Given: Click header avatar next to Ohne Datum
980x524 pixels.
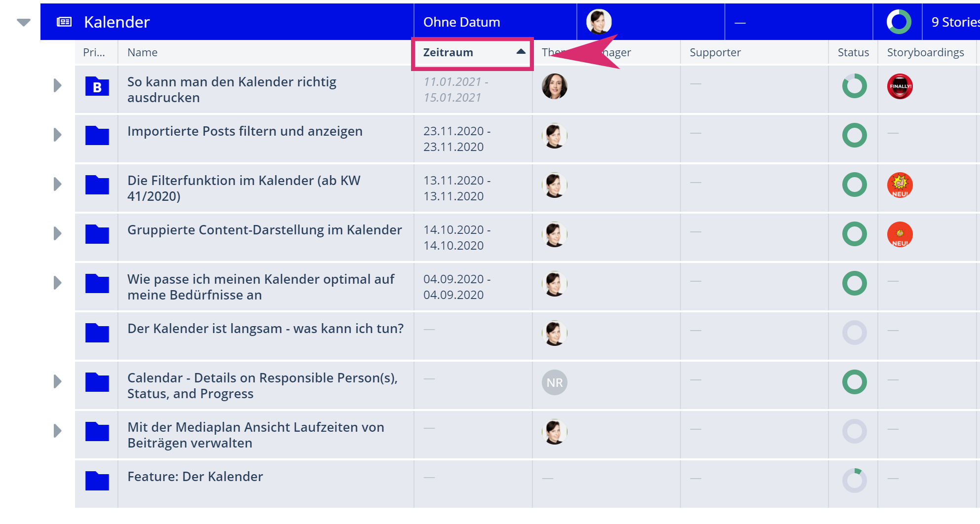Looking at the screenshot, I should (x=599, y=22).
